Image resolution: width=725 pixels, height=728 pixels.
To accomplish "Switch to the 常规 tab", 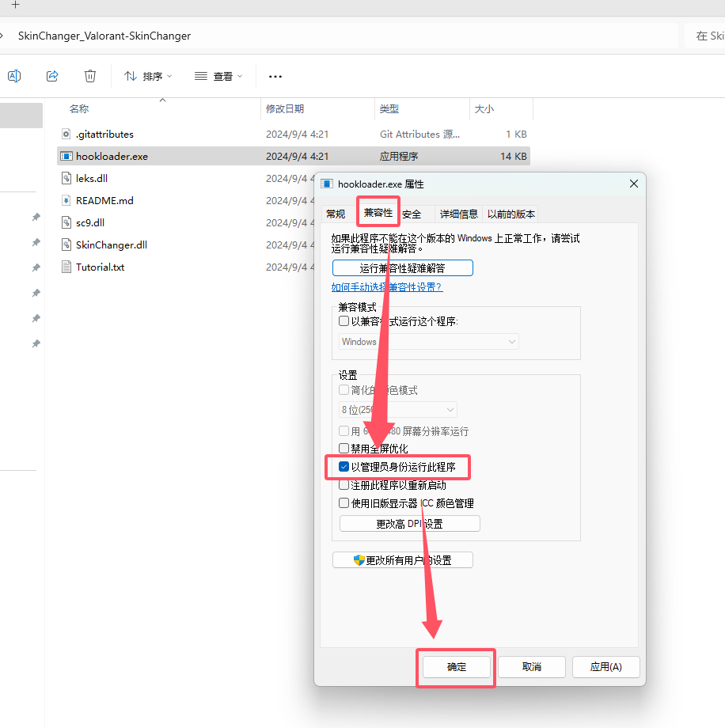I will pos(336,214).
